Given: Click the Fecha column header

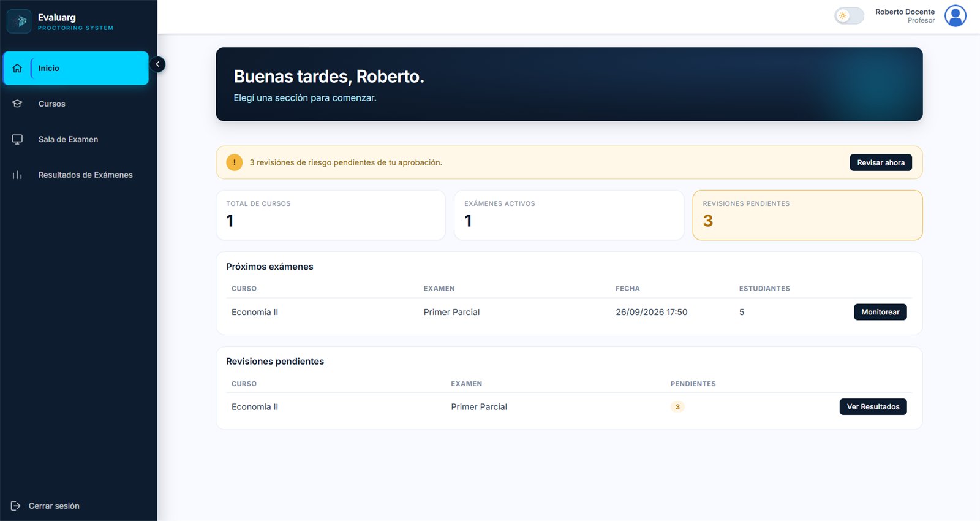Looking at the screenshot, I should pos(628,289).
